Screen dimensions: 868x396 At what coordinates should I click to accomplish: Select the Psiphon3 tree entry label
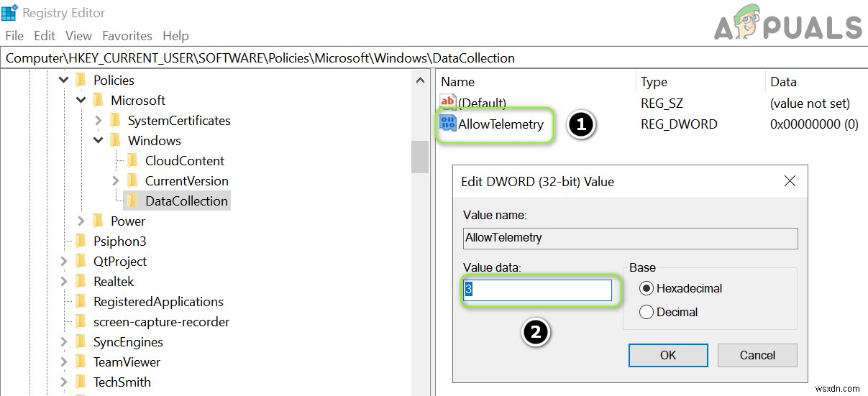(119, 241)
